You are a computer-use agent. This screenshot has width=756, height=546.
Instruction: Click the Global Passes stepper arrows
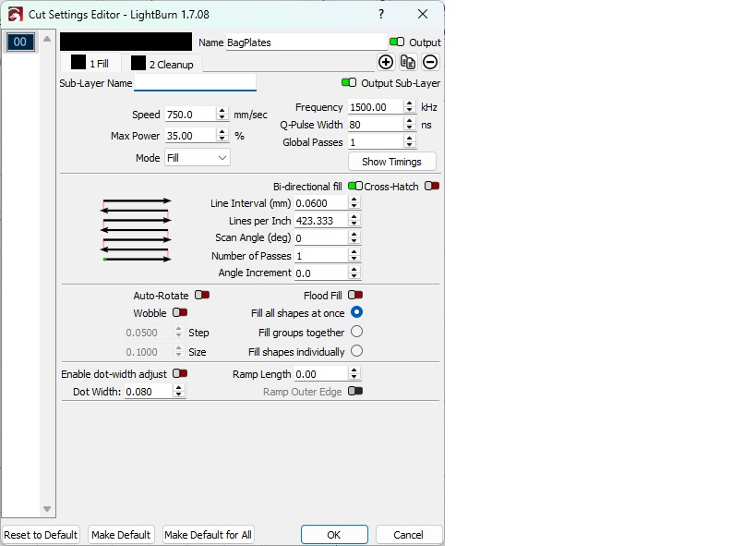coord(409,142)
